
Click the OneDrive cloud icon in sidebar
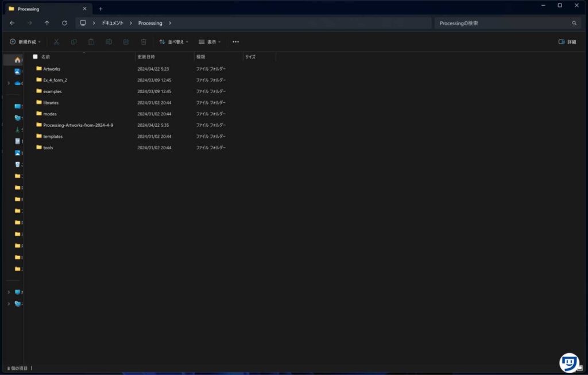pos(17,83)
